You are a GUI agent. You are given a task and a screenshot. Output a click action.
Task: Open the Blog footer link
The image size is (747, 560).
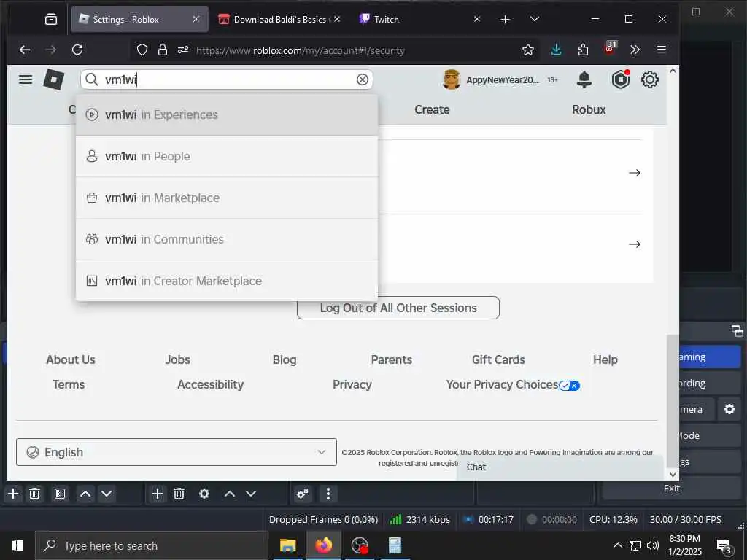285,360
